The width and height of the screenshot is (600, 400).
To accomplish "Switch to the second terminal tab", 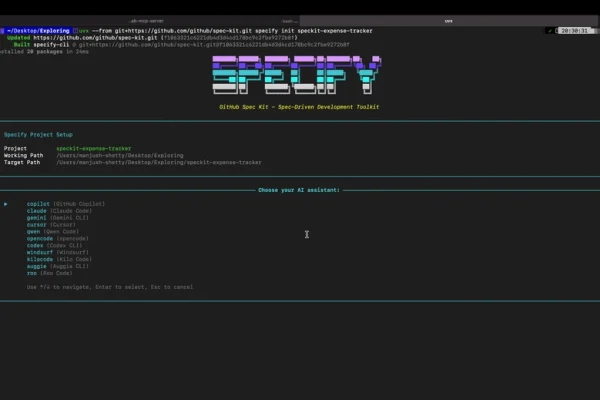I will pos(289,20).
